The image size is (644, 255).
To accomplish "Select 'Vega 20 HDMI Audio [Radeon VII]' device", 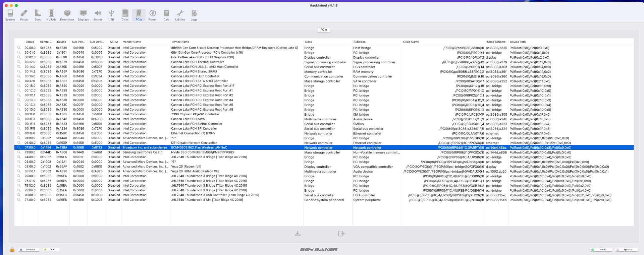I will 195,171.
